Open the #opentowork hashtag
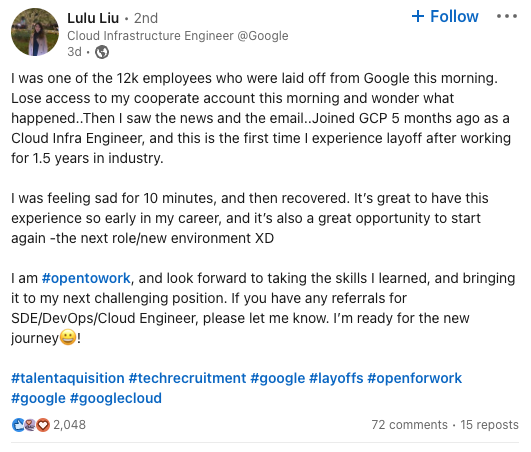 coord(86,278)
